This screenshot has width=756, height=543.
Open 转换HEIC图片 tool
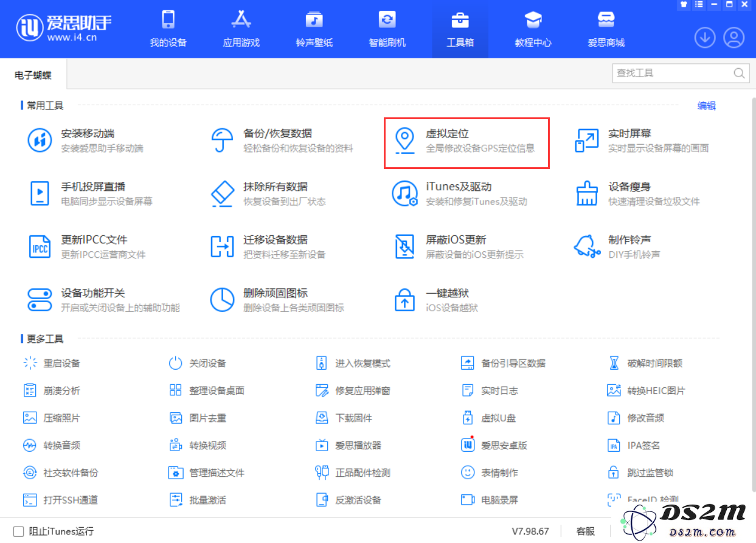(647, 390)
